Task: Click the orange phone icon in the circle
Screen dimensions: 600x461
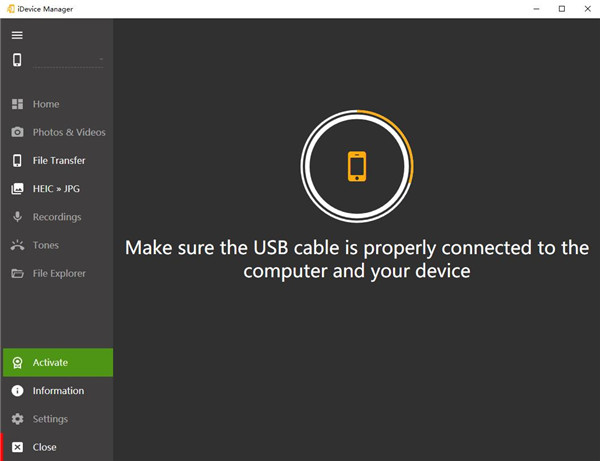Action: pos(357,165)
